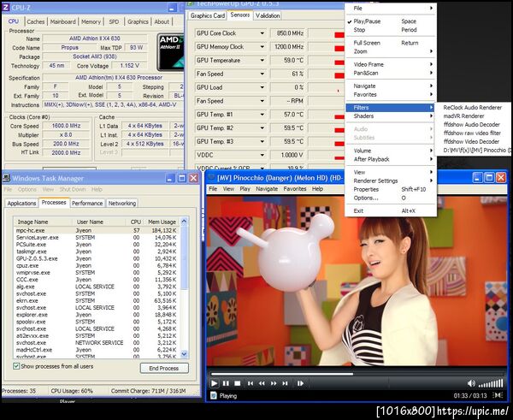This screenshot has height=420, width=513.
Task: Open Networking tab in Task Manager
Action: (x=122, y=203)
